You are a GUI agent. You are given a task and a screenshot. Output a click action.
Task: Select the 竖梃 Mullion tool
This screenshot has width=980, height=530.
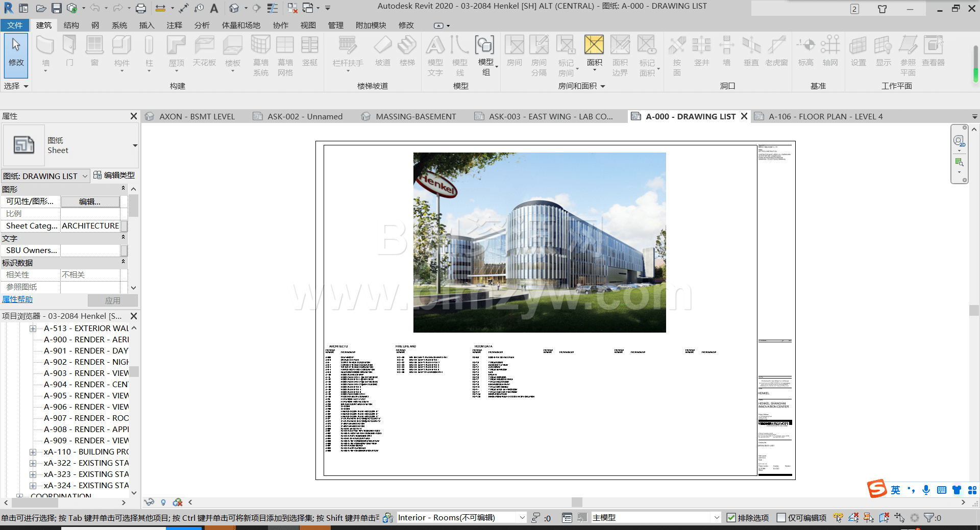pyautogui.click(x=310, y=52)
